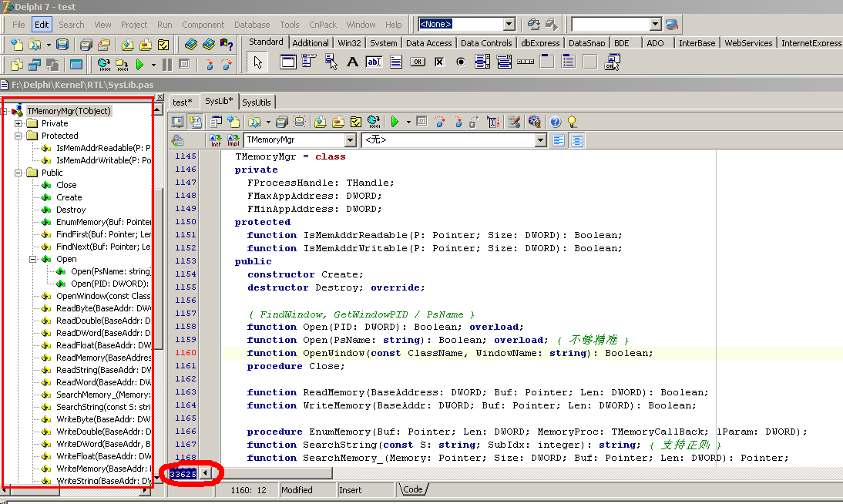Open the Edit menu
The width and height of the screenshot is (843, 504).
coord(42,25)
